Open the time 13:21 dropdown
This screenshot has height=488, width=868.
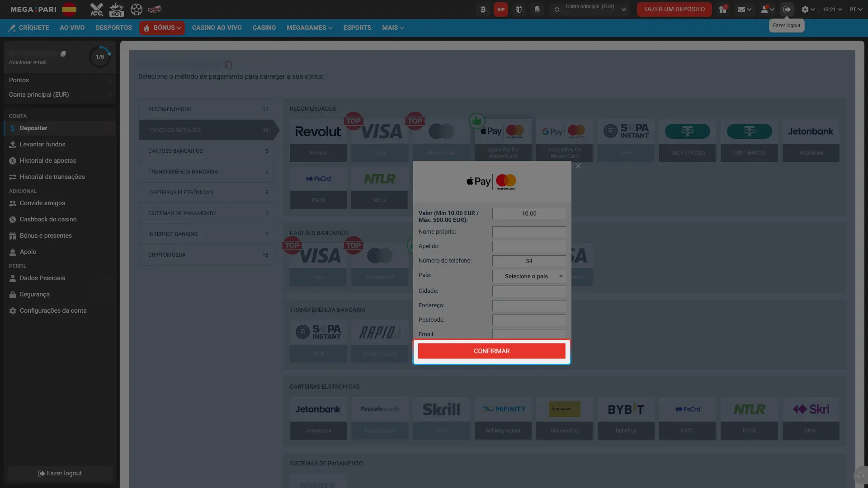(x=832, y=9)
